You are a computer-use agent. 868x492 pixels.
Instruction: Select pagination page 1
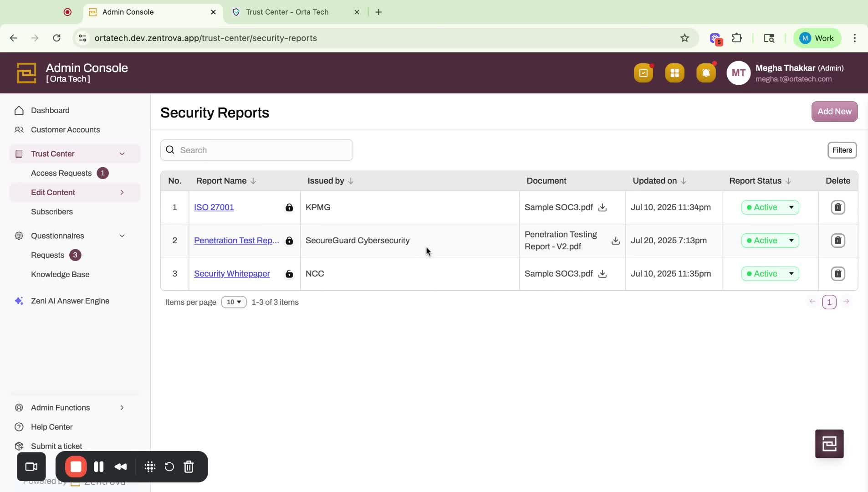point(829,302)
